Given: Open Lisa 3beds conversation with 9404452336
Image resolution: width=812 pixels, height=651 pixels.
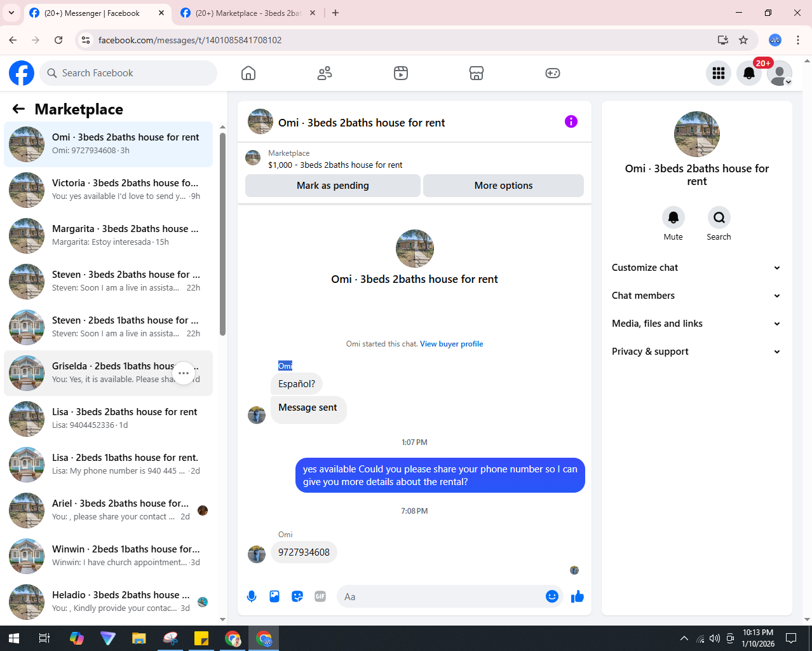Looking at the screenshot, I should click(x=109, y=419).
